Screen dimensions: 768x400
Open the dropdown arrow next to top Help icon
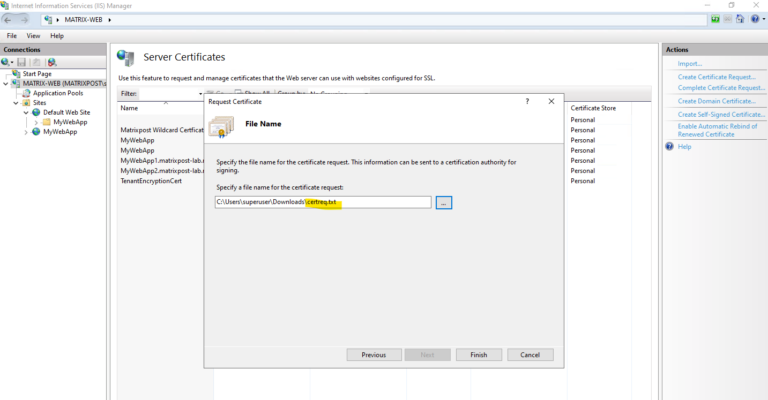(x=764, y=19)
